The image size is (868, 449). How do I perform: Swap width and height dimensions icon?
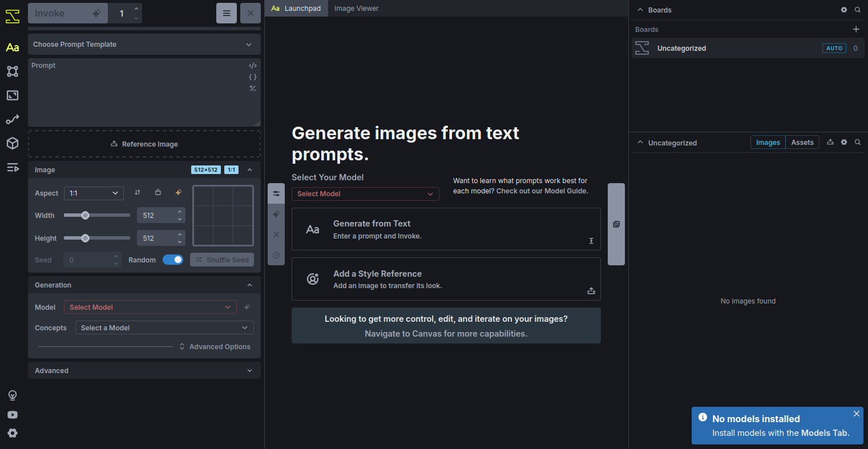coord(138,193)
